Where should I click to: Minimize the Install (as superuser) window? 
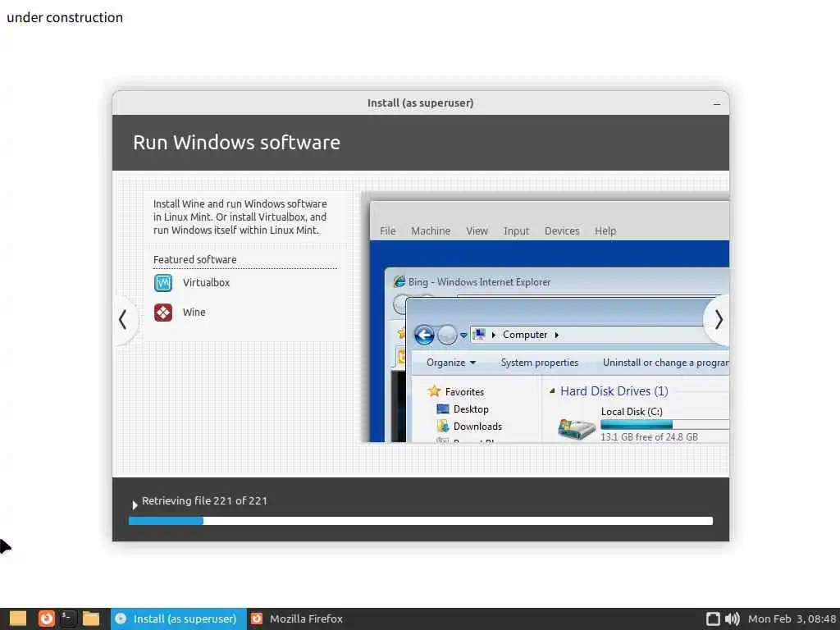[717, 103]
